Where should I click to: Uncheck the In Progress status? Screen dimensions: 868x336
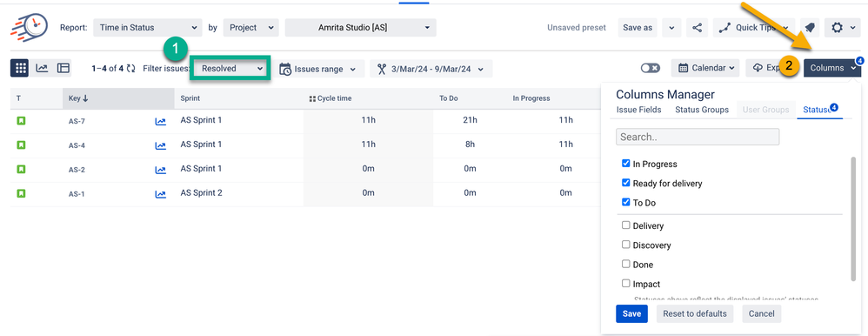[x=626, y=164]
